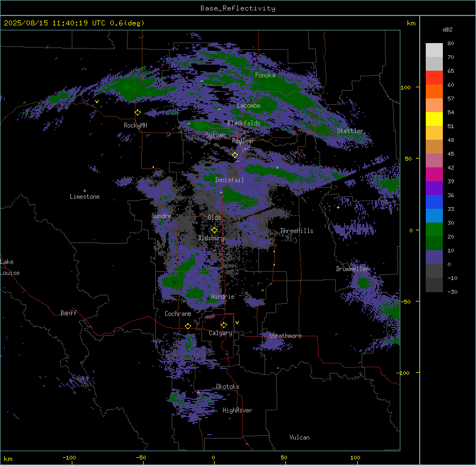Click the Airdrie label
This screenshot has height=465, width=476.
223,297
